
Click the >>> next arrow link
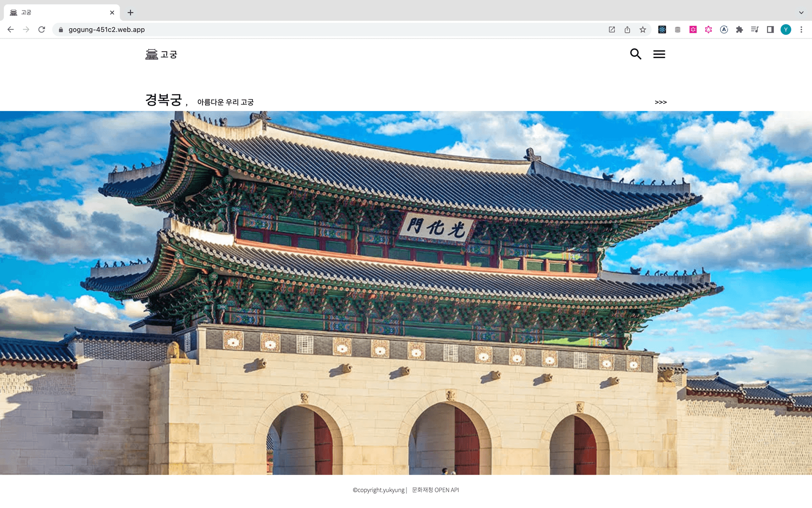[661, 102]
